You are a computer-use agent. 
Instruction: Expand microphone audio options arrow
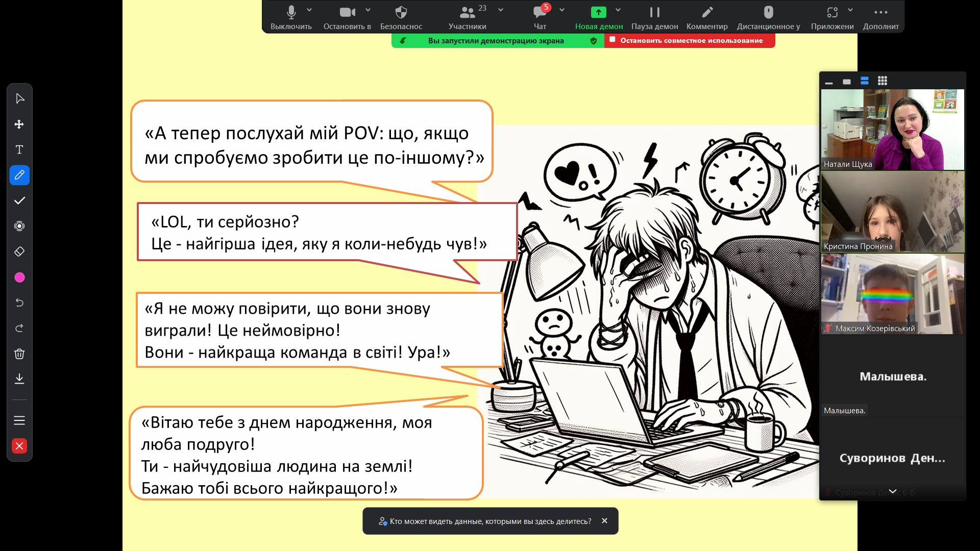[x=309, y=10]
